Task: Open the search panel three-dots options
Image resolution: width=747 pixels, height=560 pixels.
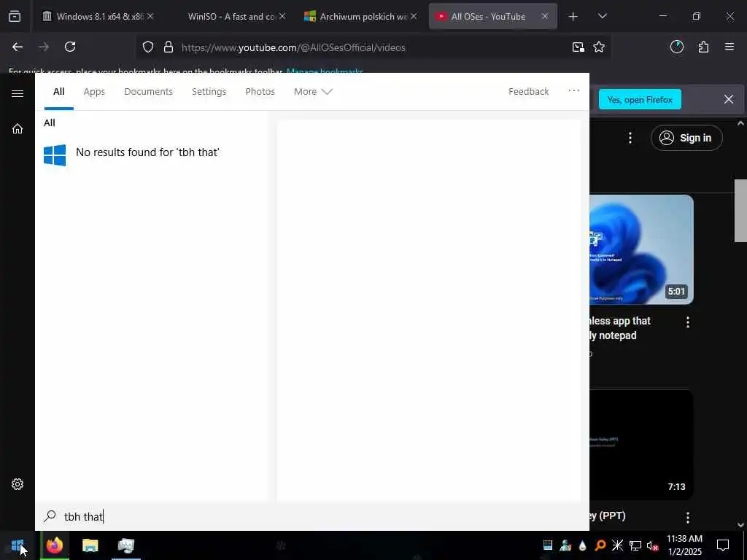Action: point(573,91)
